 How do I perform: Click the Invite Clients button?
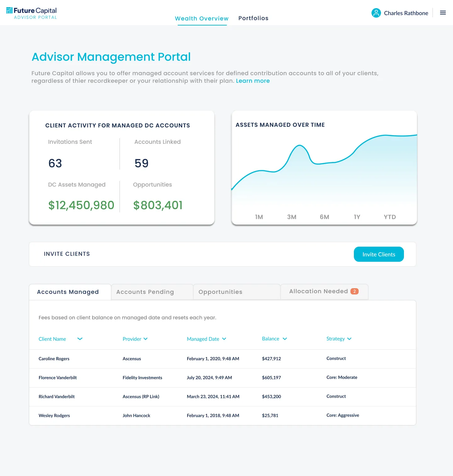pos(379,254)
